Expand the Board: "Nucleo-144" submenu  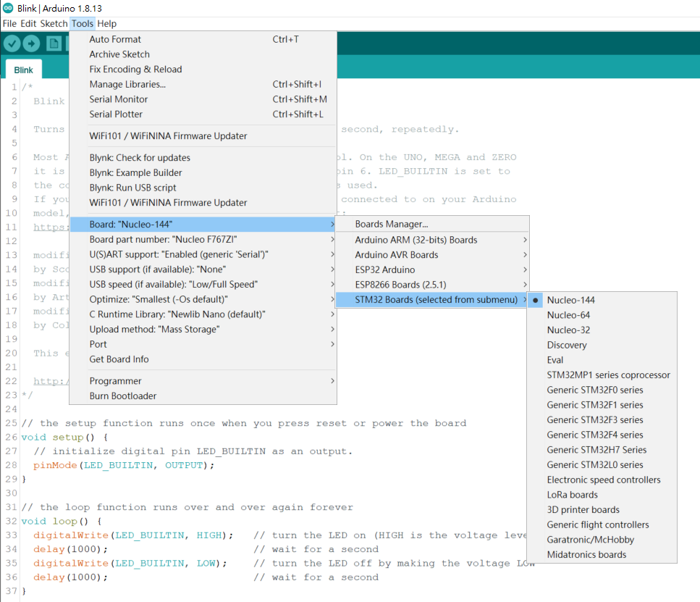tap(203, 225)
